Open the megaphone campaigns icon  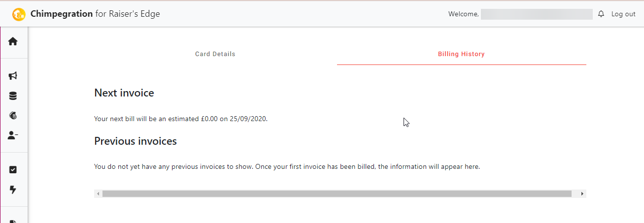click(x=13, y=76)
